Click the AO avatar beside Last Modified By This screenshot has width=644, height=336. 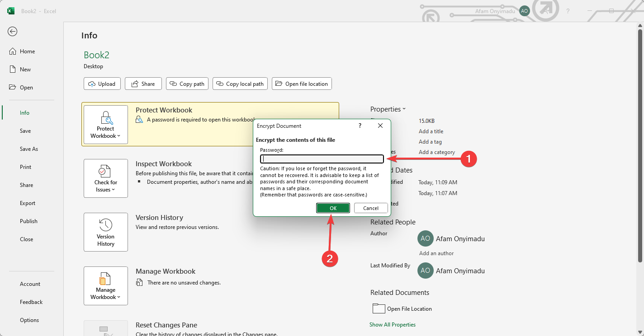(x=425, y=271)
